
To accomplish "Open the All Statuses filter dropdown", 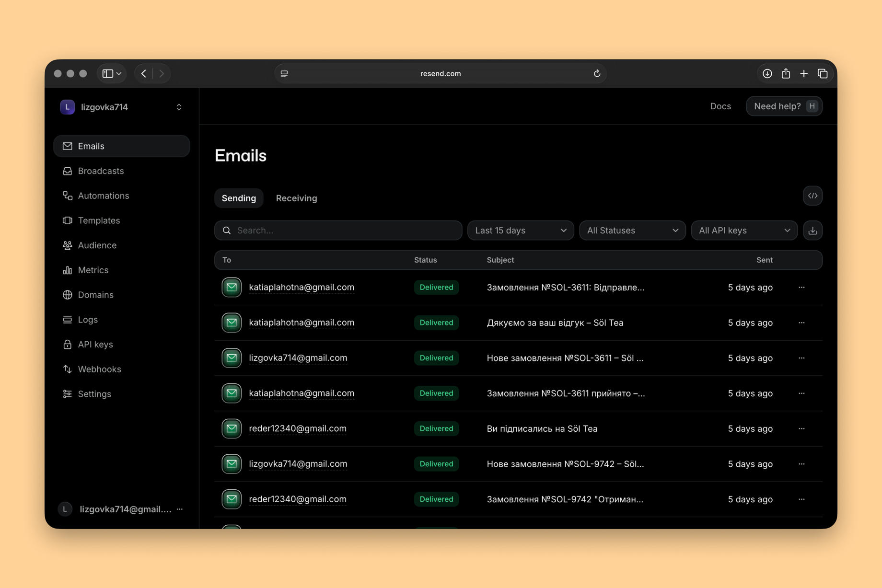I will pyautogui.click(x=632, y=231).
